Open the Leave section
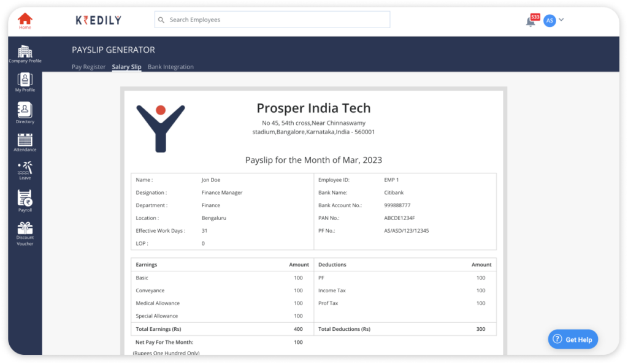The width and height of the screenshot is (628, 364). coord(25,170)
